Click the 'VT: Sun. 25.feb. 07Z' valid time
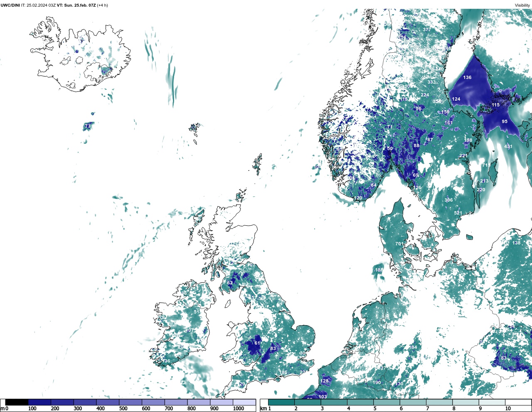 point(76,5)
